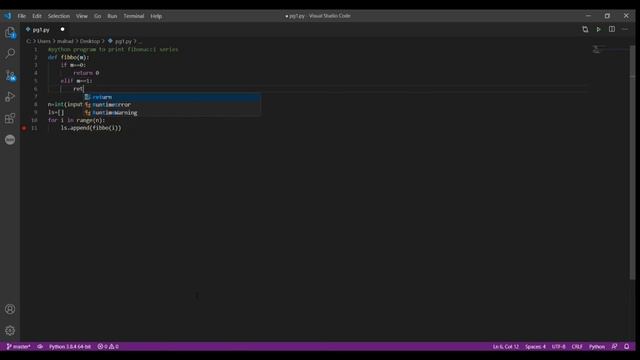This screenshot has height=360, width=640.
Task: Open the Run and Debug view
Action: [x=10, y=97]
